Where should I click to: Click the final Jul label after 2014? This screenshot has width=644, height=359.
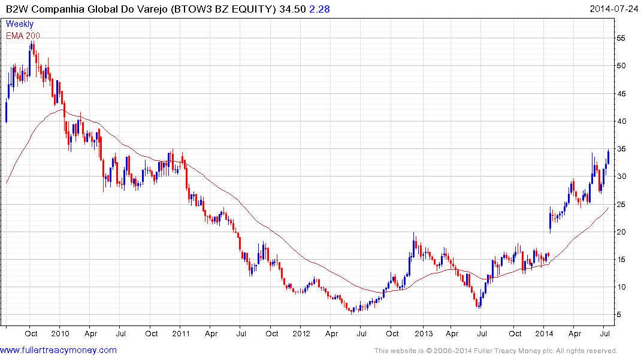pos(604,333)
